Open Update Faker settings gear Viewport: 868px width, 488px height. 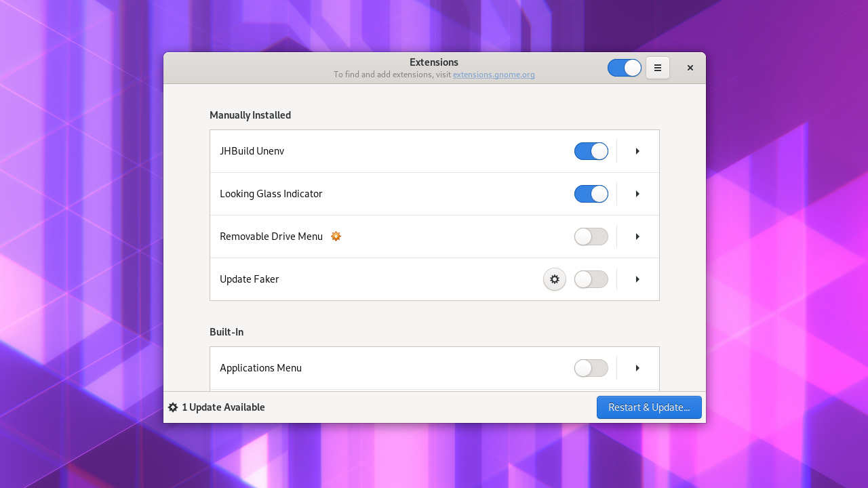[554, 279]
